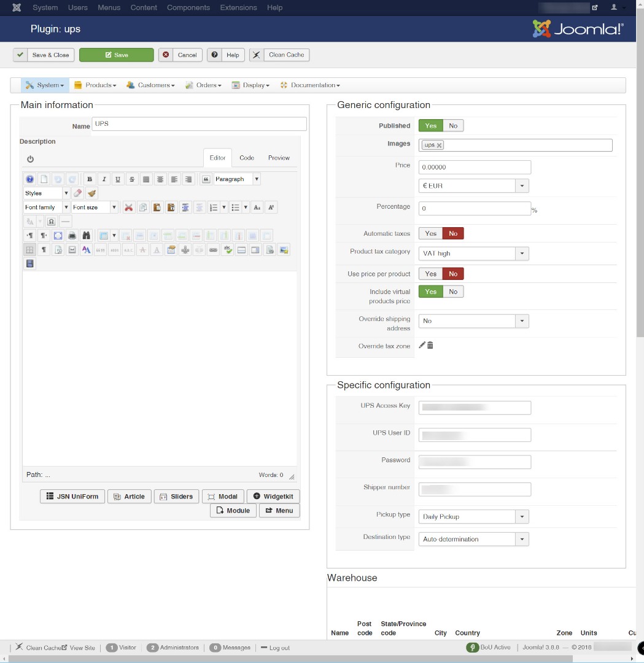Set Published to No
This screenshot has width=644, height=663.
(453, 126)
